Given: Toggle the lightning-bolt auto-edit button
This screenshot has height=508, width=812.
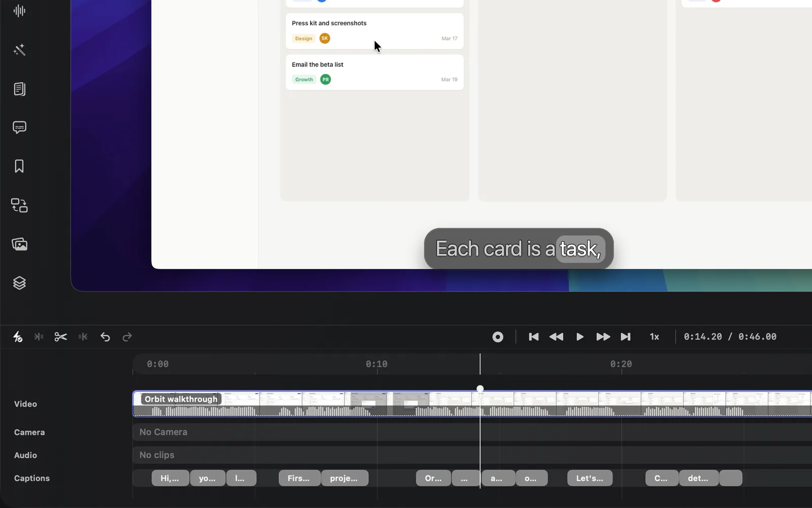Looking at the screenshot, I should click(x=18, y=337).
